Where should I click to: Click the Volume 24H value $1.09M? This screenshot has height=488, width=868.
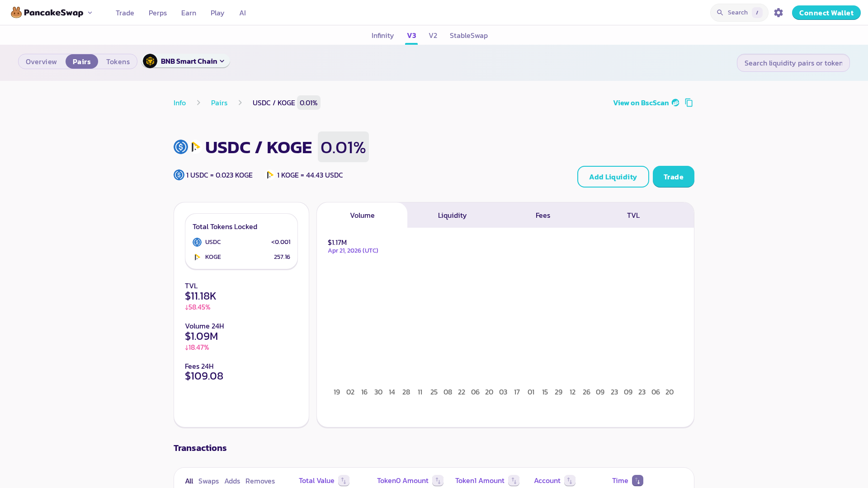tap(201, 336)
